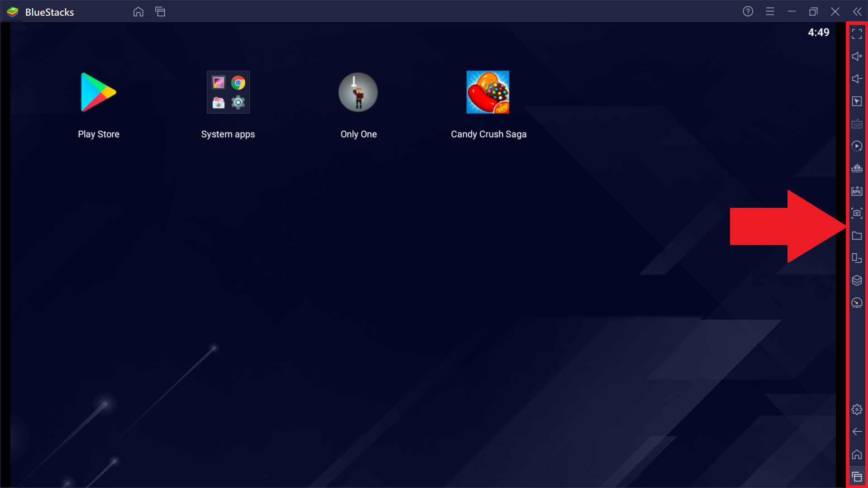Open settings gear in sidebar
This screenshot has height=488, width=868.
(857, 410)
